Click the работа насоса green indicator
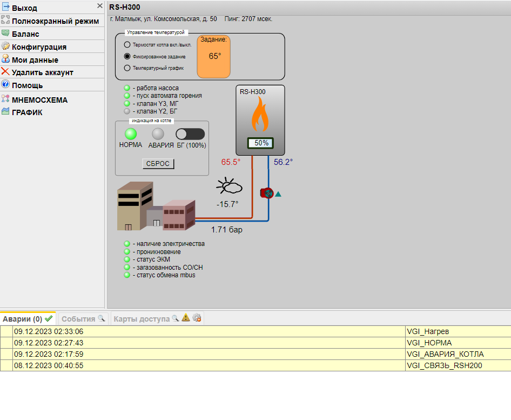Screen dimensions: 511x420 [x=127, y=88]
